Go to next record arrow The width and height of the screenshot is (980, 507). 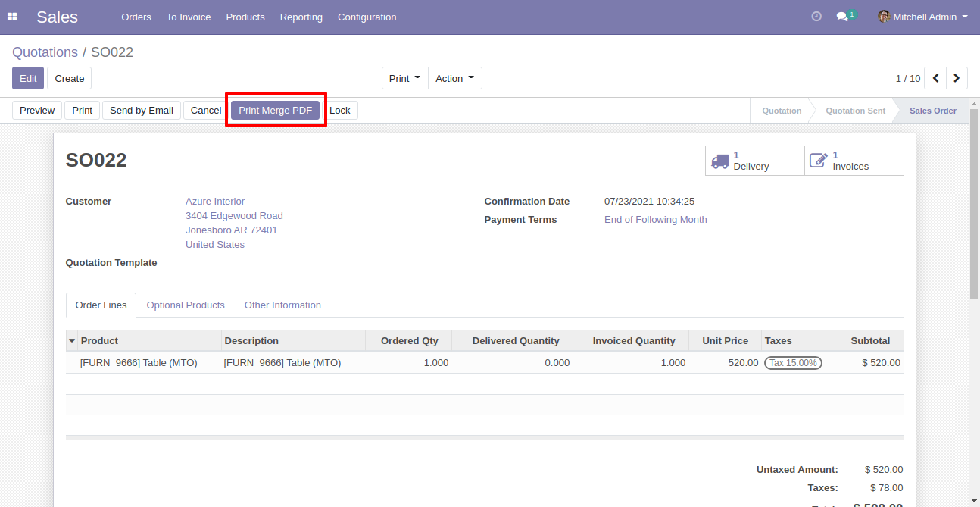[x=957, y=78]
